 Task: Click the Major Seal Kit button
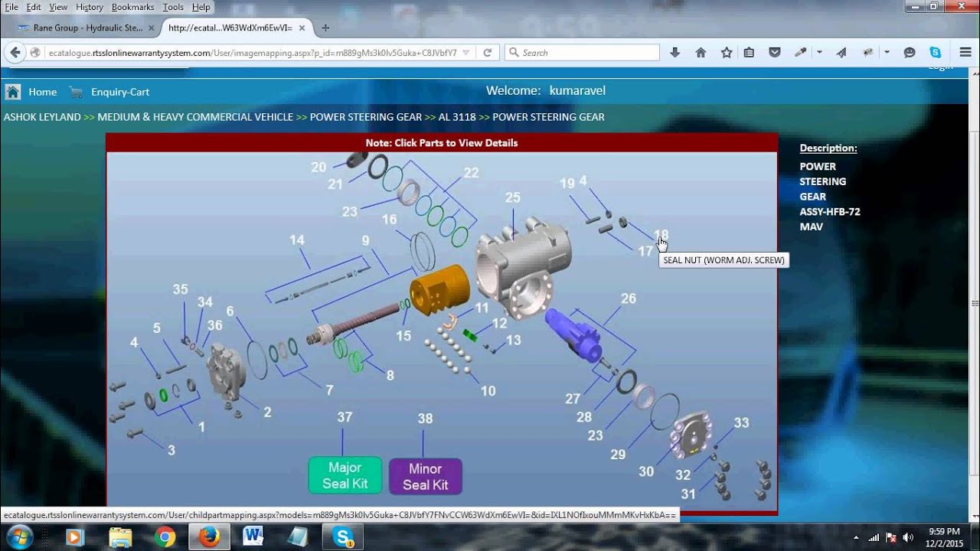(x=345, y=475)
